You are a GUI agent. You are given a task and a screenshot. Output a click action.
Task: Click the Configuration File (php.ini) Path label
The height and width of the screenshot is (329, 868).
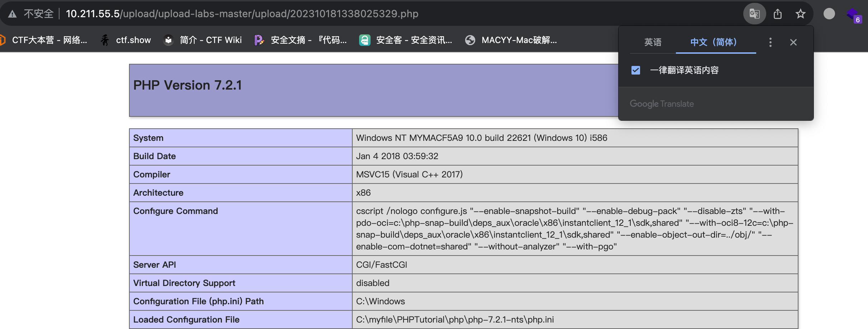(199, 301)
